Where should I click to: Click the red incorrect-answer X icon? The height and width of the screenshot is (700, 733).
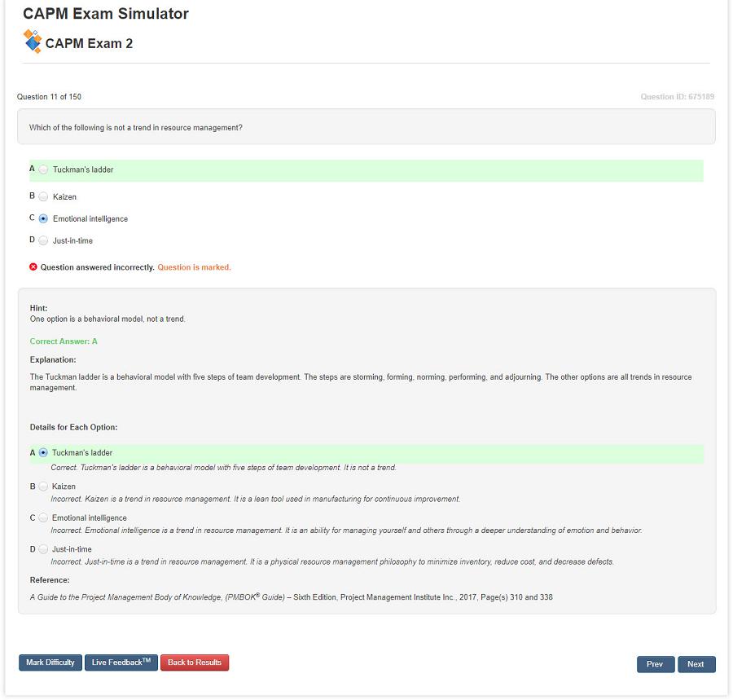point(33,267)
